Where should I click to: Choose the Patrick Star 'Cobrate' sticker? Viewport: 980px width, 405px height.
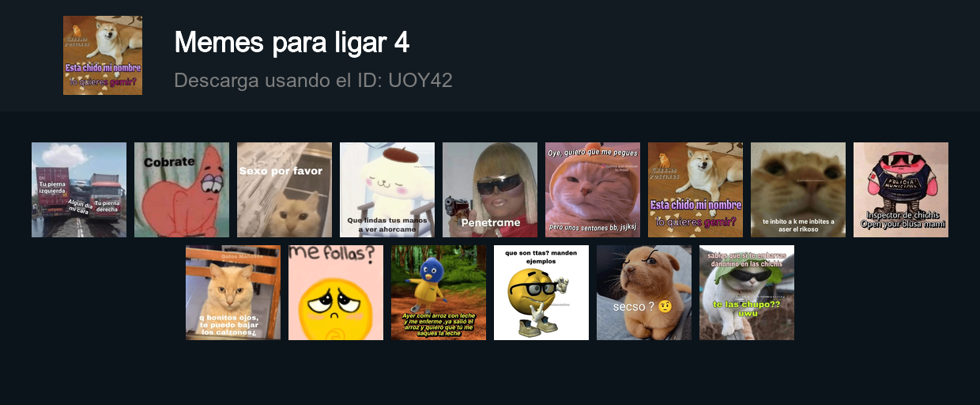182,190
